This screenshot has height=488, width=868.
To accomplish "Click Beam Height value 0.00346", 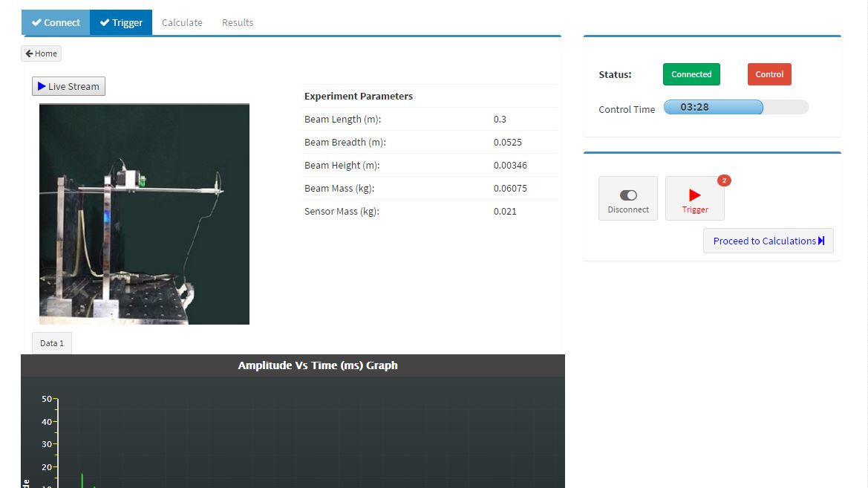I will [x=510, y=166].
